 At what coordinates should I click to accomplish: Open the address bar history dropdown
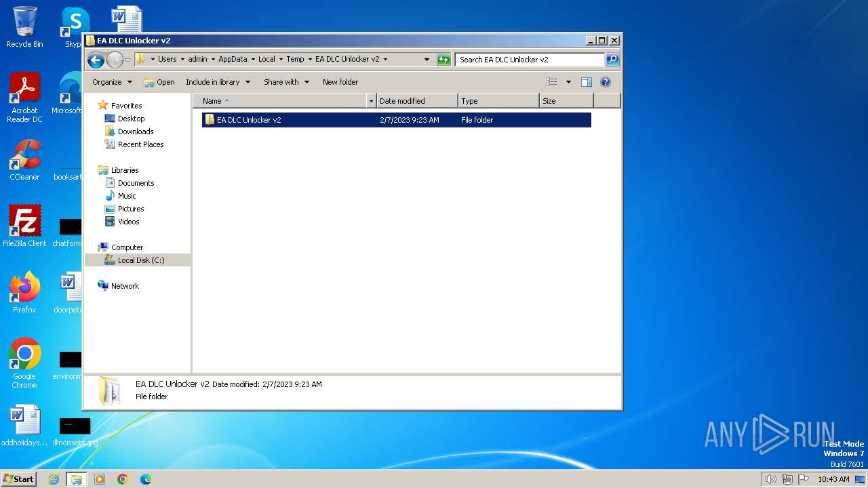pyautogui.click(x=427, y=60)
